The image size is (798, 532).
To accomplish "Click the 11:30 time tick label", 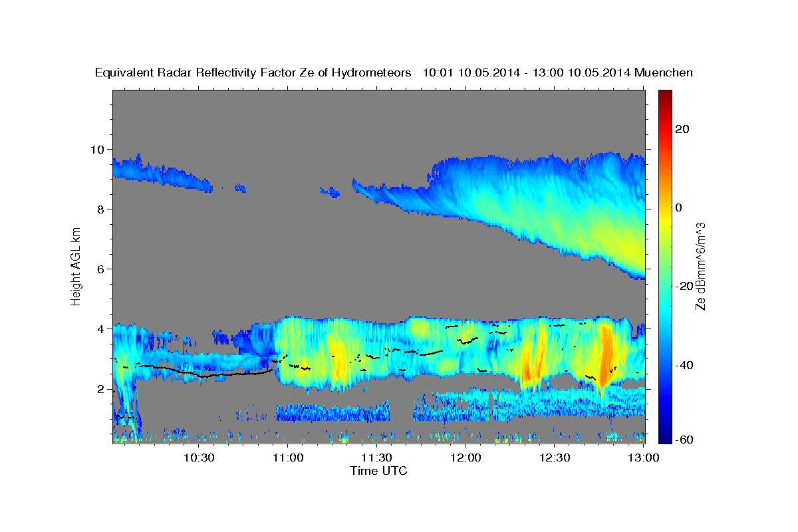I will (376, 458).
